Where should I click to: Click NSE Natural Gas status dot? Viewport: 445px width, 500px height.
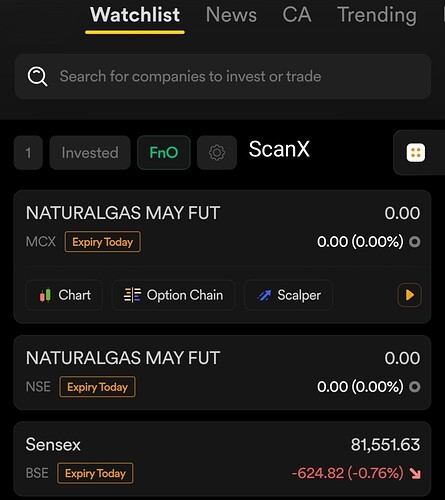click(415, 387)
